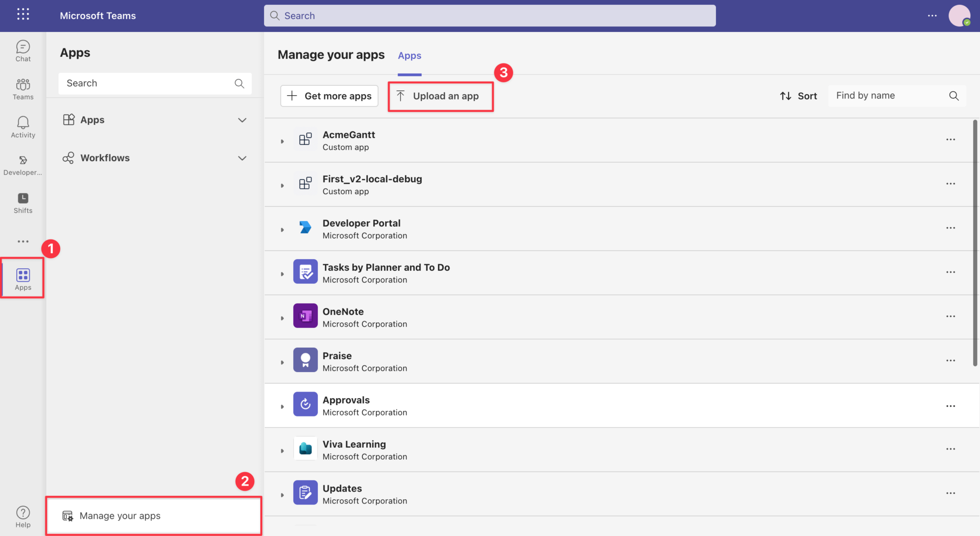
Task: Go to Teams in the left rail
Action: (23, 89)
